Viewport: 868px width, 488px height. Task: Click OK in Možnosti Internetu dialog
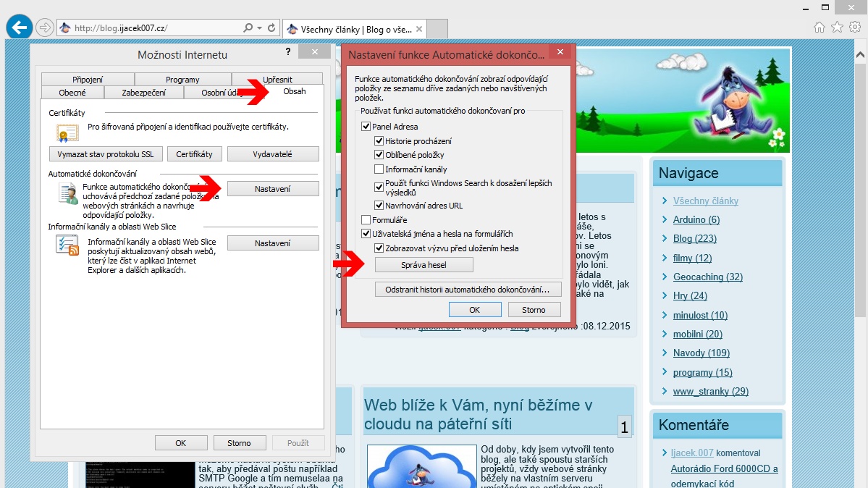tap(181, 442)
